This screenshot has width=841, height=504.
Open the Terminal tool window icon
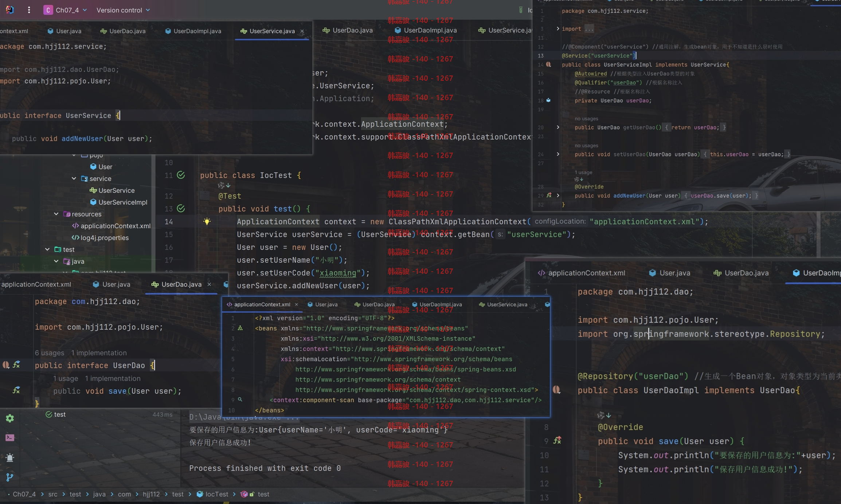10,437
